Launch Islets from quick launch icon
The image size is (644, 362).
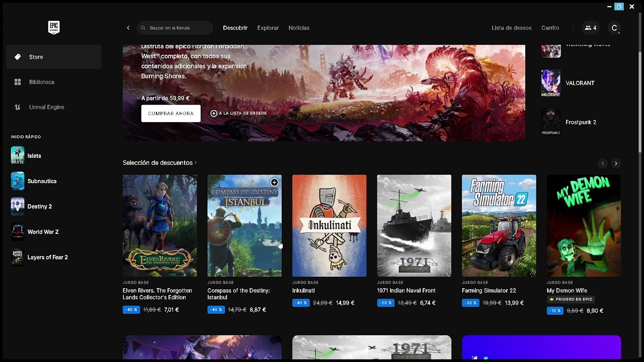[x=18, y=155]
